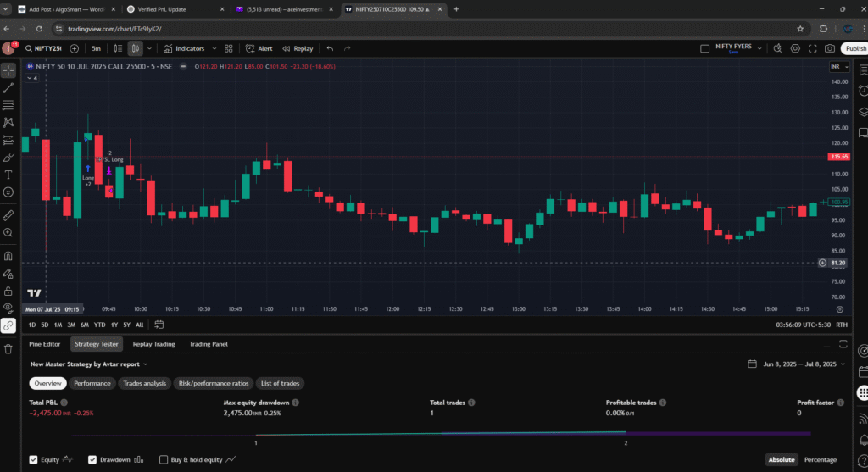This screenshot has width=868, height=472.
Task: Hide all drawings with the eye icon
Action: tap(8, 308)
